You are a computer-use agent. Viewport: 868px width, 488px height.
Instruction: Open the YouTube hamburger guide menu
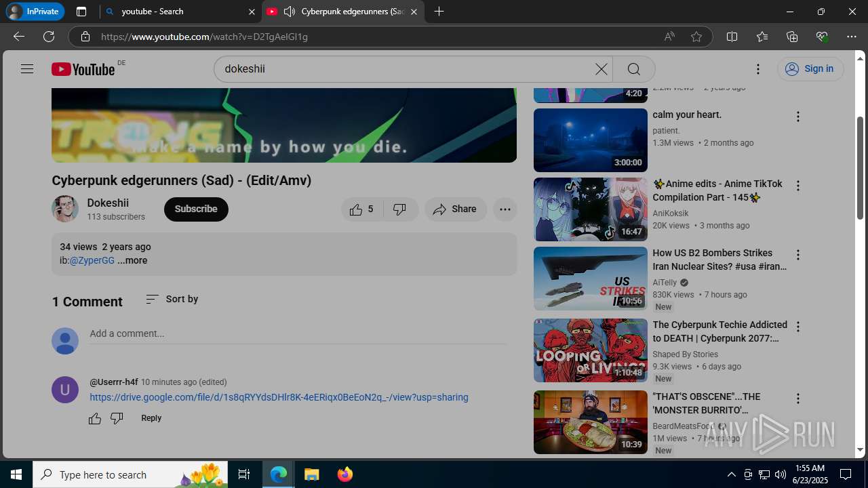(27, 68)
